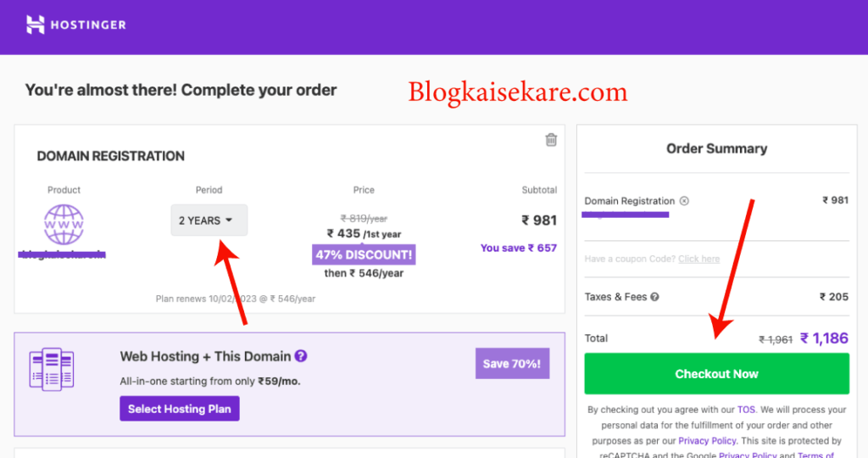Image resolution: width=868 pixels, height=458 pixels.
Task: Open coupon code 'Click here' link
Action: 698,259
